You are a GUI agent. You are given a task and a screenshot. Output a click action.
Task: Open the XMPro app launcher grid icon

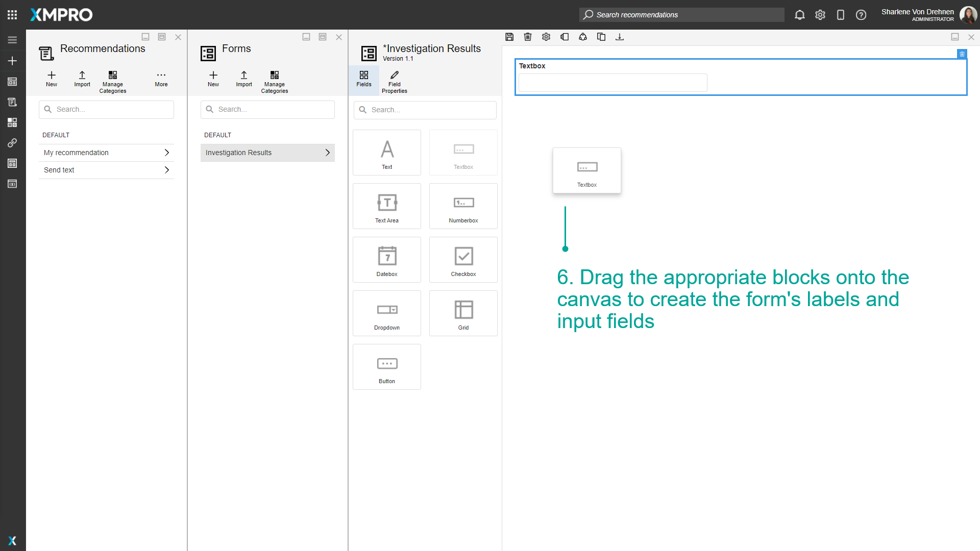pyautogui.click(x=12, y=14)
